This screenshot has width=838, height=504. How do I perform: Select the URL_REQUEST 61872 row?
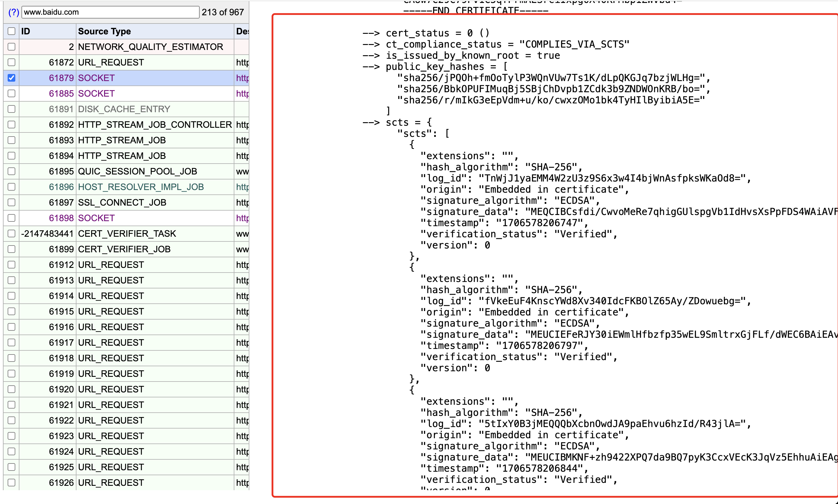click(111, 63)
